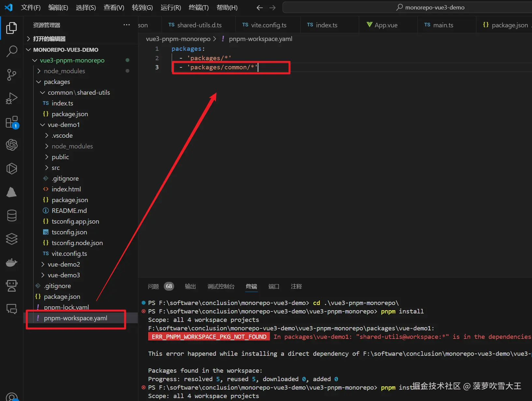Open the layered stack icon panel

[x=12, y=239]
